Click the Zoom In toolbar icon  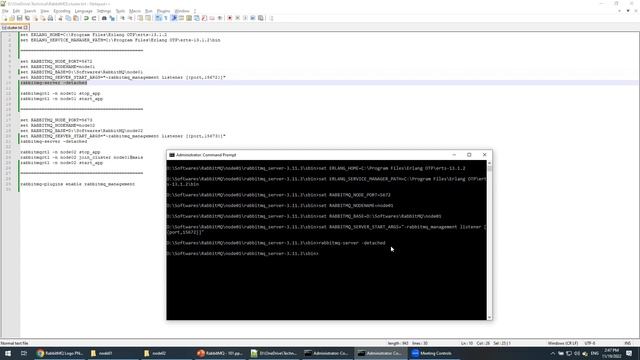click(122, 18)
